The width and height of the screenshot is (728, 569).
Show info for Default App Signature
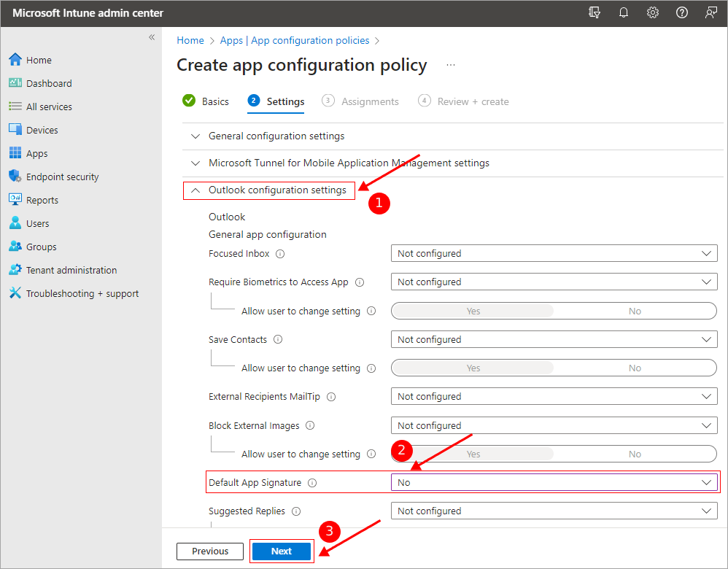tap(312, 483)
